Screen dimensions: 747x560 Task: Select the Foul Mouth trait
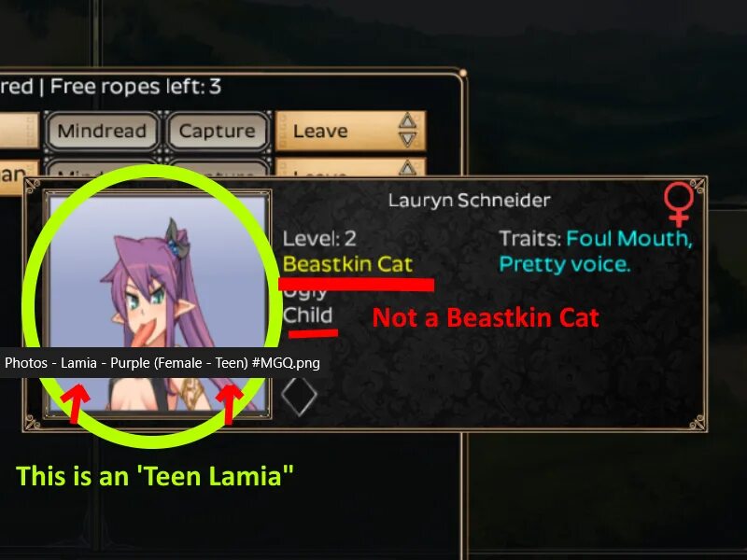point(628,239)
